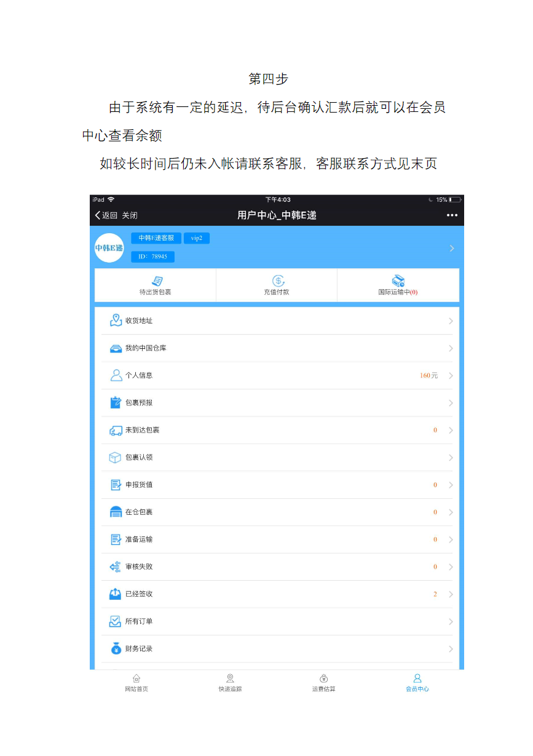Expand 收货地址 row chevron
Viewport: 533px width, 756px height.
(x=451, y=321)
